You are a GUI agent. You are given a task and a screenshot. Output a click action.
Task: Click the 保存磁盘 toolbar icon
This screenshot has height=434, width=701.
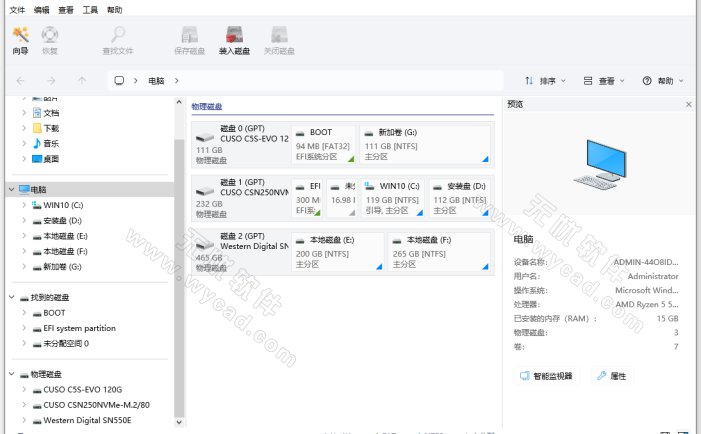click(190, 40)
